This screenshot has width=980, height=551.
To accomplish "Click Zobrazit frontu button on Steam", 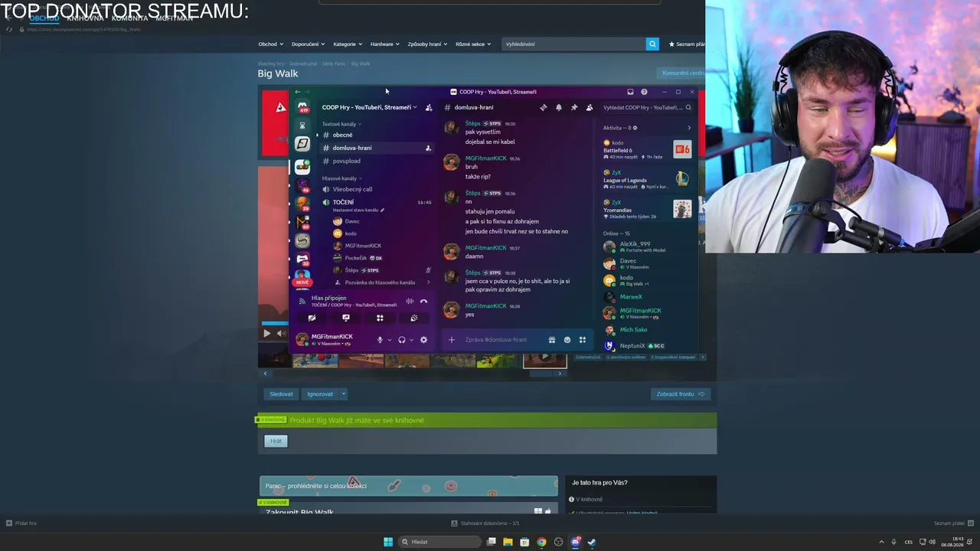I will (x=681, y=394).
